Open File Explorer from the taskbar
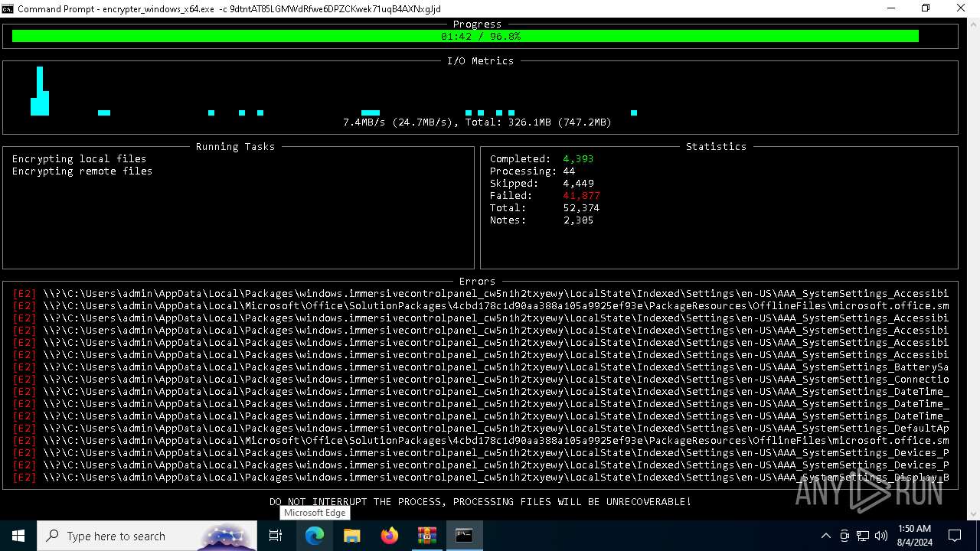 tap(351, 536)
